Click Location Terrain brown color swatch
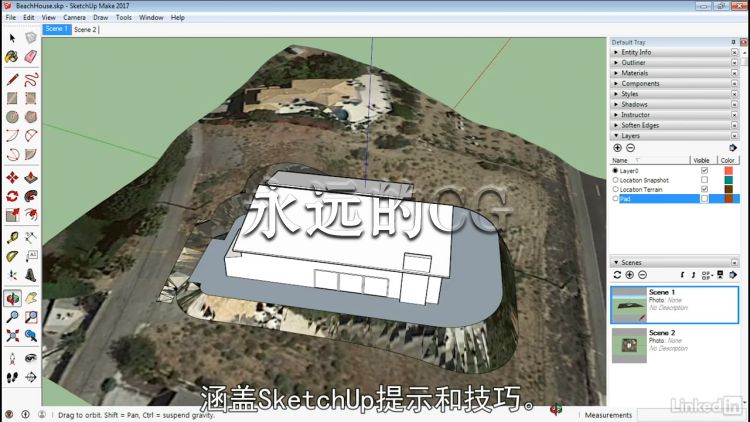 click(x=728, y=189)
